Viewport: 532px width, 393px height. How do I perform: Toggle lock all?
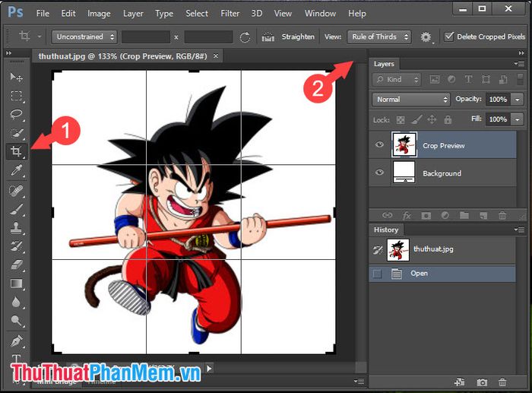448,119
